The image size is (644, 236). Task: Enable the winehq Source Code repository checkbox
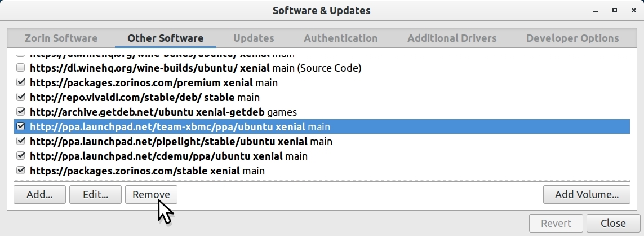pos(21,68)
